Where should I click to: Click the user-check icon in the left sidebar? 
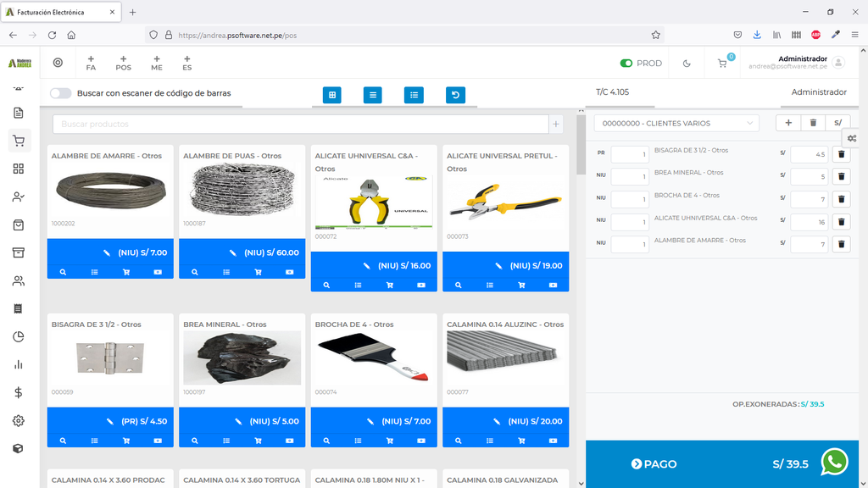click(x=19, y=197)
